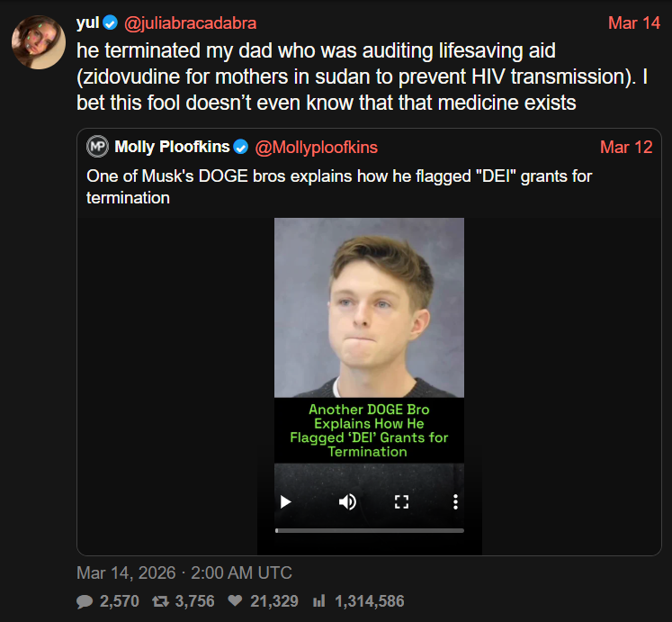672x622 pixels.
Task: Open quoted tweet's Mar 12 date
Action: pyautogui.click(x=626, y=147)
